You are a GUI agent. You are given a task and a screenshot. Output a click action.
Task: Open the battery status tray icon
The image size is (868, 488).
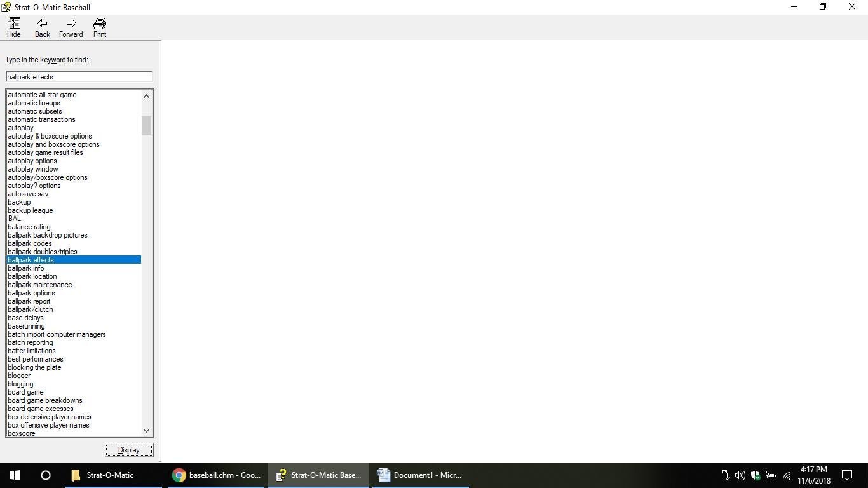point(771,475)
